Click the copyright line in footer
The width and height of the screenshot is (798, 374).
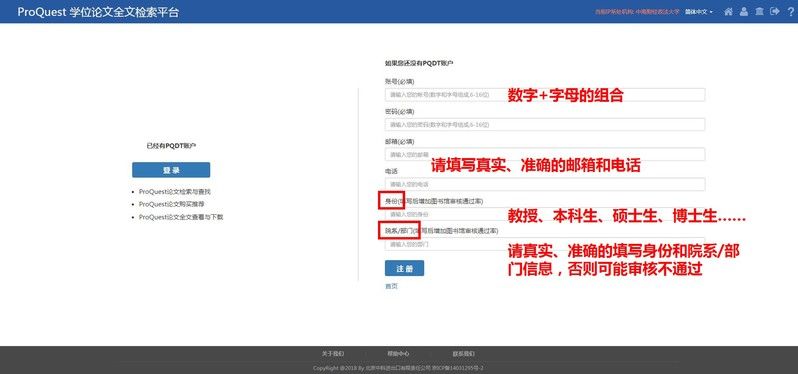coord(398,367)
